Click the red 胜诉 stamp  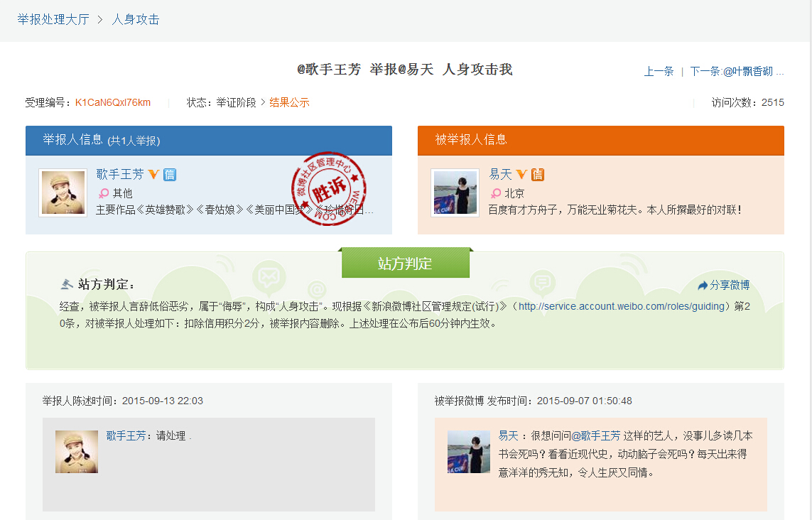pos(327,190)
